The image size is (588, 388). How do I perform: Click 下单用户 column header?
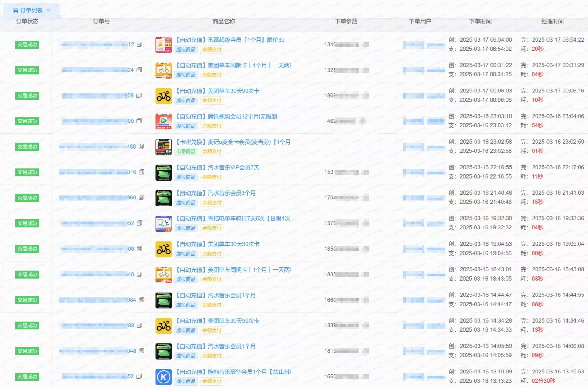(x=420, y=22)
